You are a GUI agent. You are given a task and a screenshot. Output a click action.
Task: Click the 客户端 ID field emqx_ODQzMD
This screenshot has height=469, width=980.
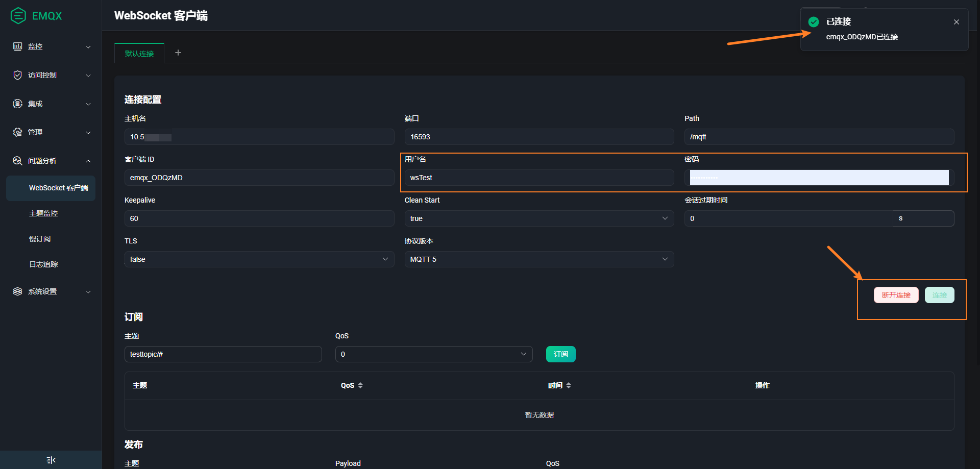pyautogui.click(x=259, y=178)
